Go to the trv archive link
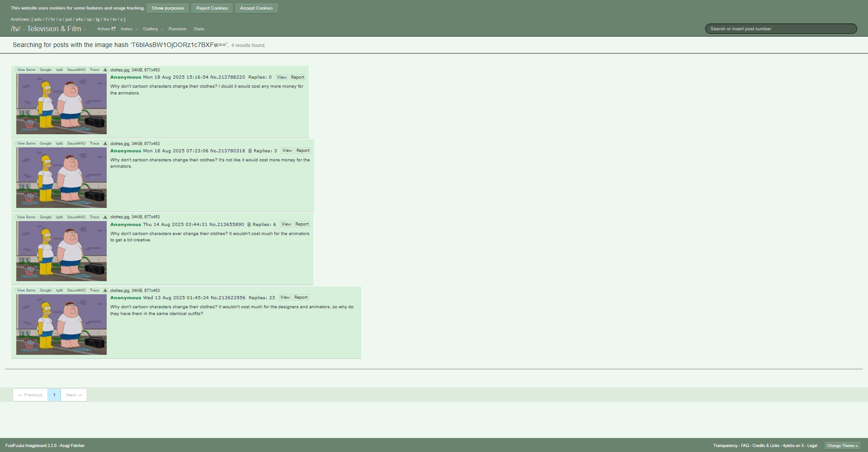The image size is (868, 452). [x=106, y=19]
